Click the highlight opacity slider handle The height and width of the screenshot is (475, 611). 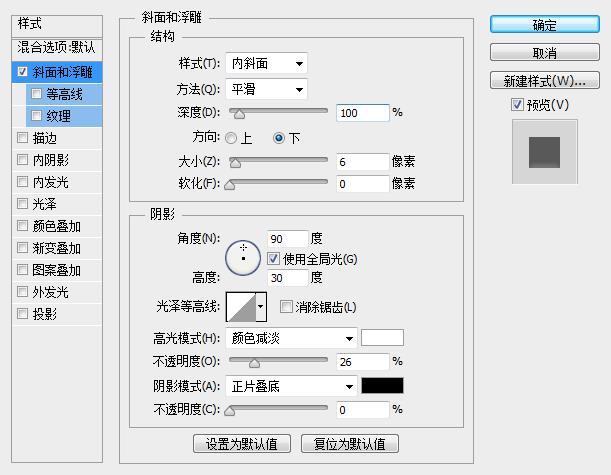pos(254,363)
